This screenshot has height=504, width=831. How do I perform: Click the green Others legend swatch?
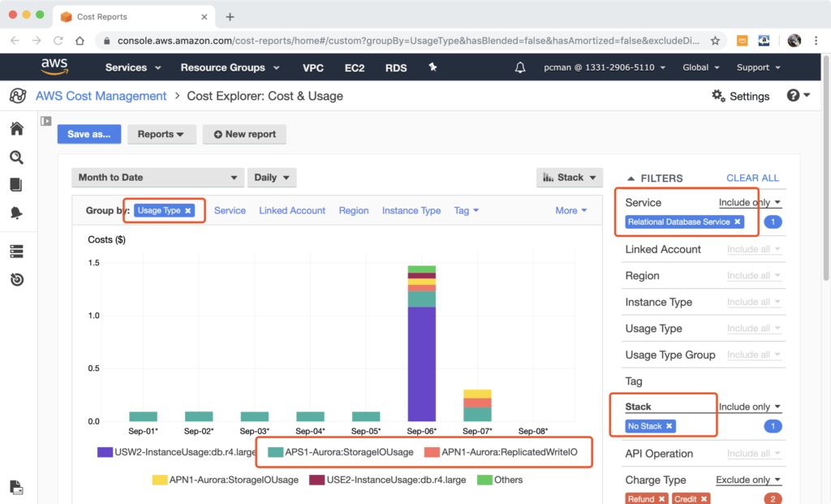coord(484,480)
